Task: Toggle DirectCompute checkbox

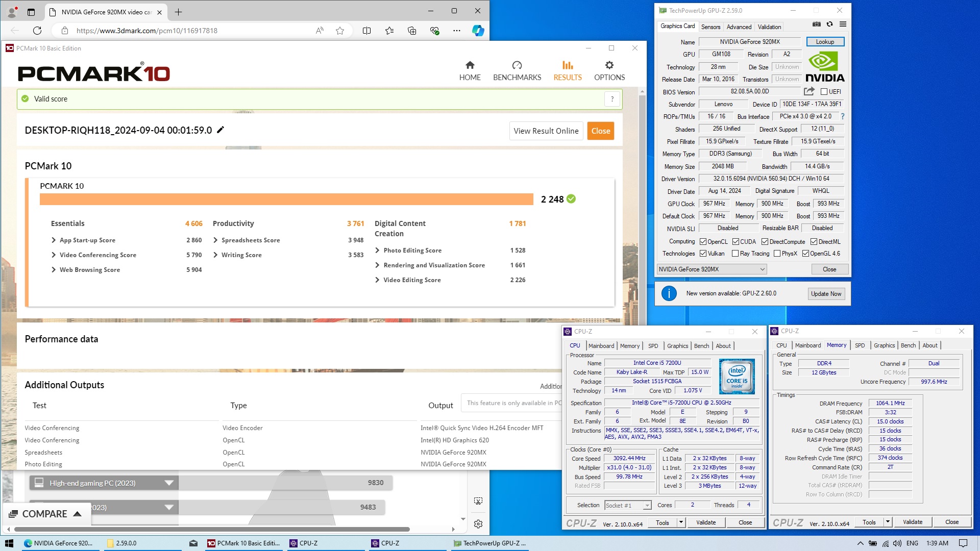Action: click(765, 242)
